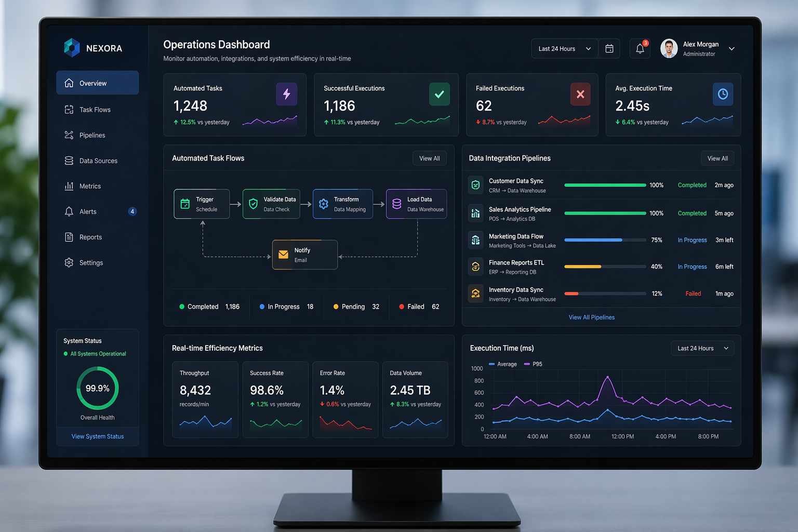This screenshot has width=798, height=532.
Task: Click the red X Failed Executions icon
Action: pos(580,94)
